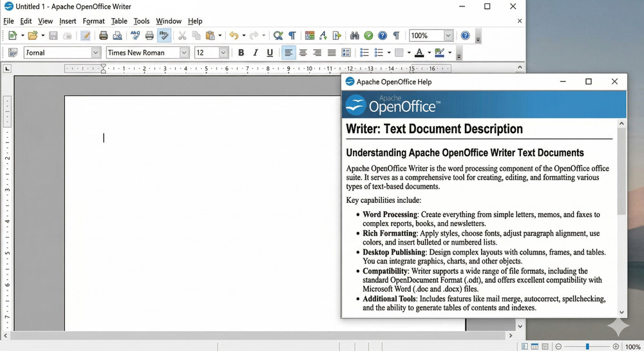
Task: Select Justified paragraph alignment
Action: (x=332, y=53)
